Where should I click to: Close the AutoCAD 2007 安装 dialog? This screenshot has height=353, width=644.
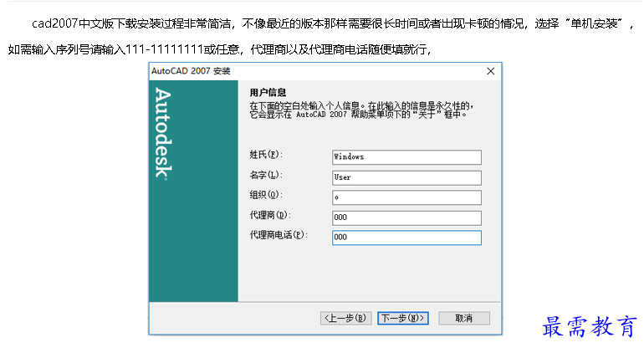click(490, 71)
